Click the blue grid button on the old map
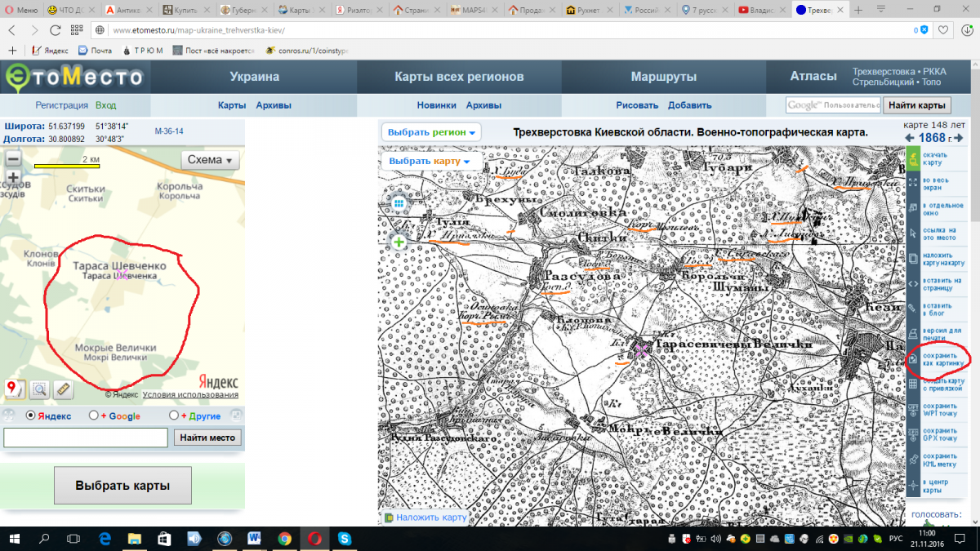 coord(399,202)
